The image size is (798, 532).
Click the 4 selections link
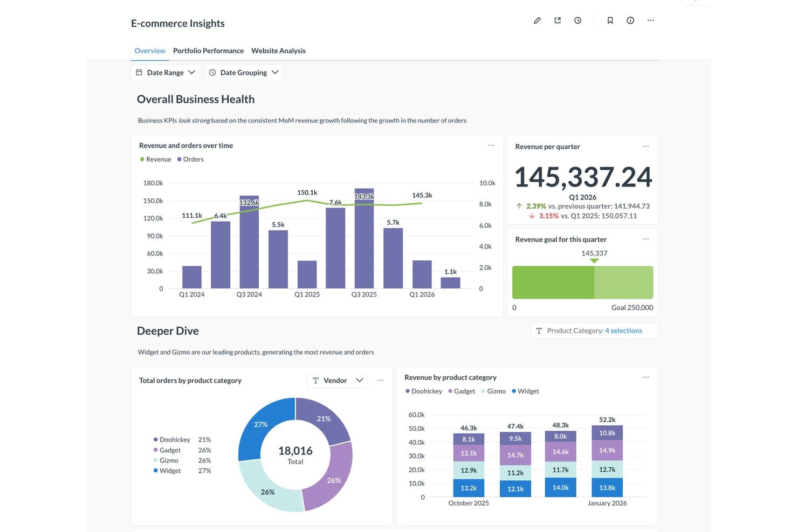[x=623, y=330]
